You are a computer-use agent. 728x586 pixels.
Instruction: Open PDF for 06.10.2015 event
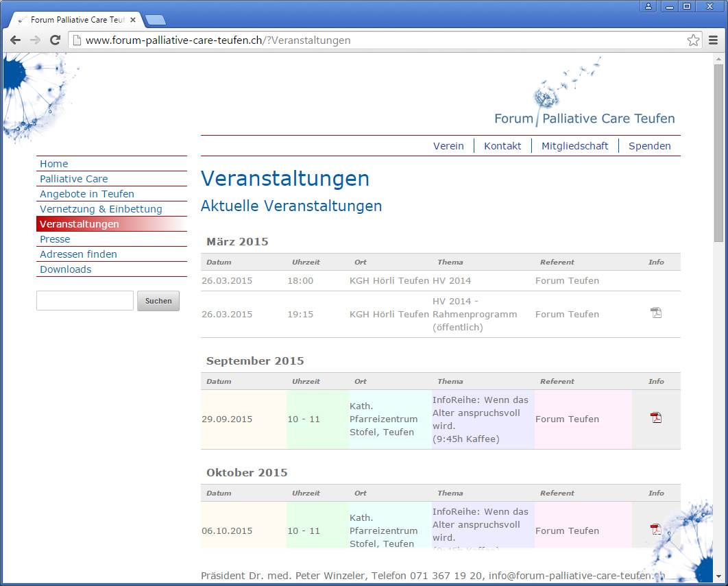pyautogui.click(x=656, y=529)
